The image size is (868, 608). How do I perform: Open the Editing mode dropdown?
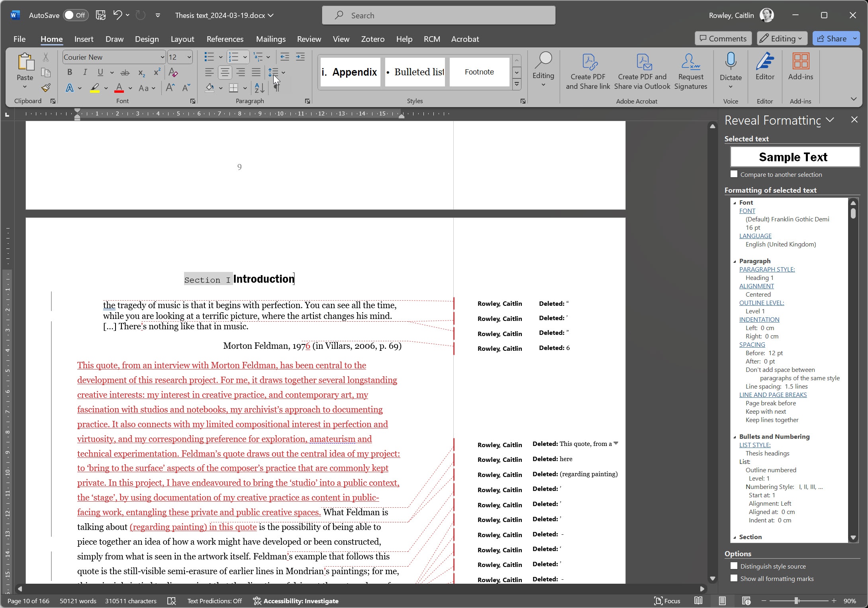coord(782,39)
